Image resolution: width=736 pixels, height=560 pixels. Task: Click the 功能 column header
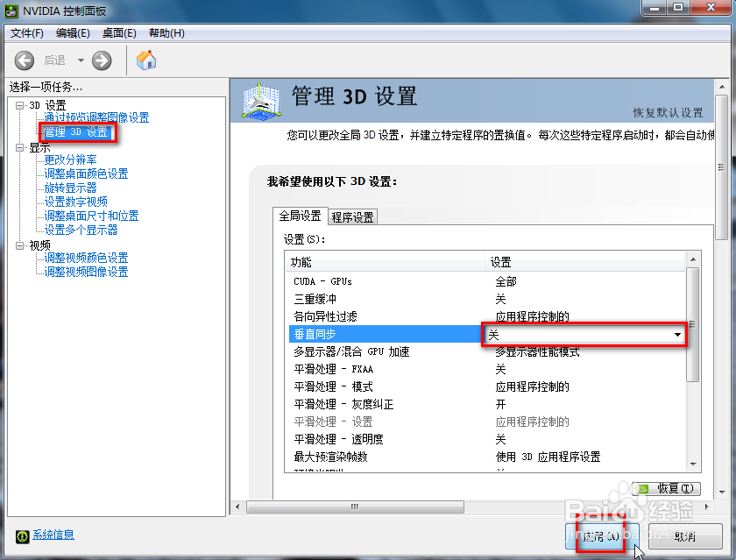pos(385,262)
